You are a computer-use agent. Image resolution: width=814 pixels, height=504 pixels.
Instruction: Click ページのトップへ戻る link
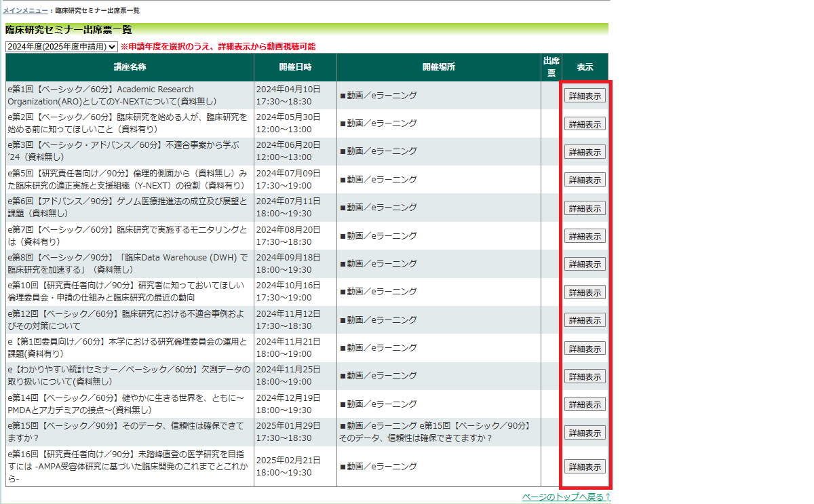point(566,497)
